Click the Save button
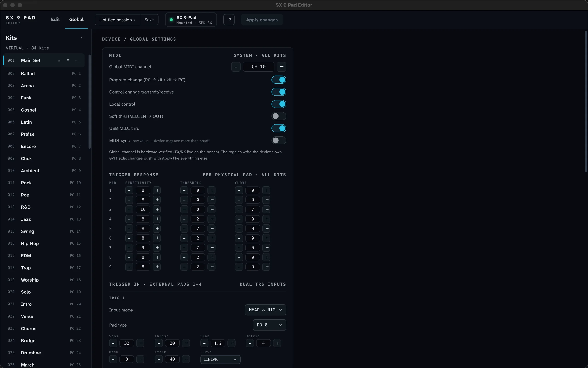 [149, 20]
